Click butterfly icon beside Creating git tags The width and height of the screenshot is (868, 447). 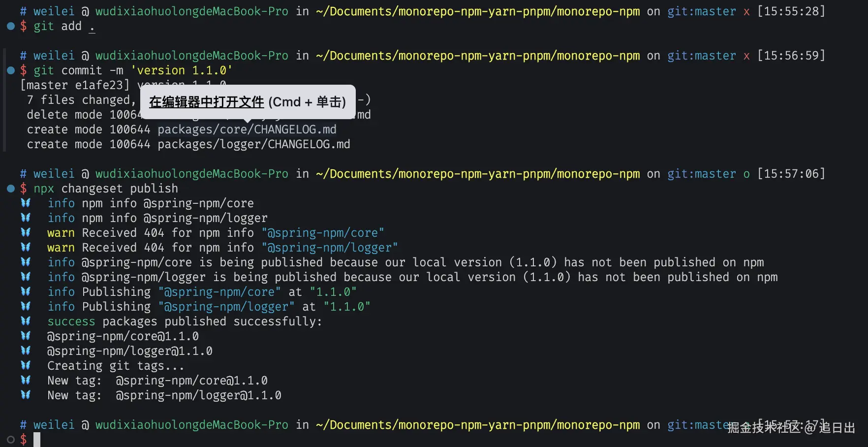pos(26,365)
